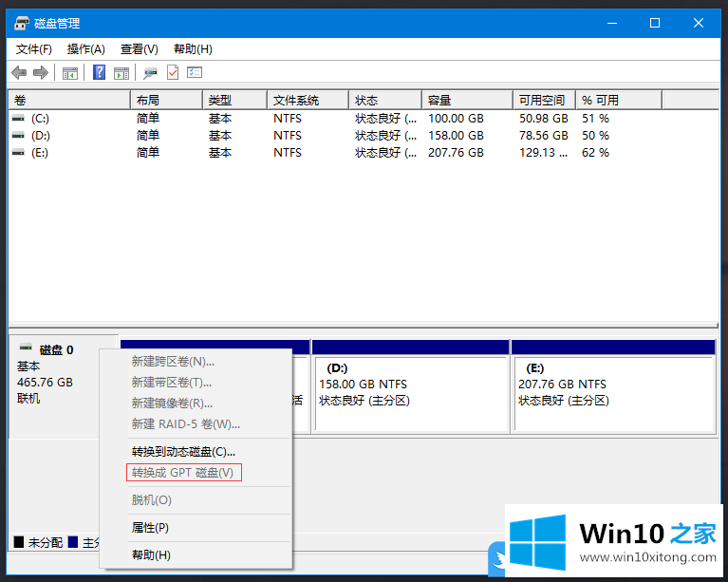Click the 78.56 GB free space cell
The width and height of the screenshot is (728, 582).
(x=544, y=136)
